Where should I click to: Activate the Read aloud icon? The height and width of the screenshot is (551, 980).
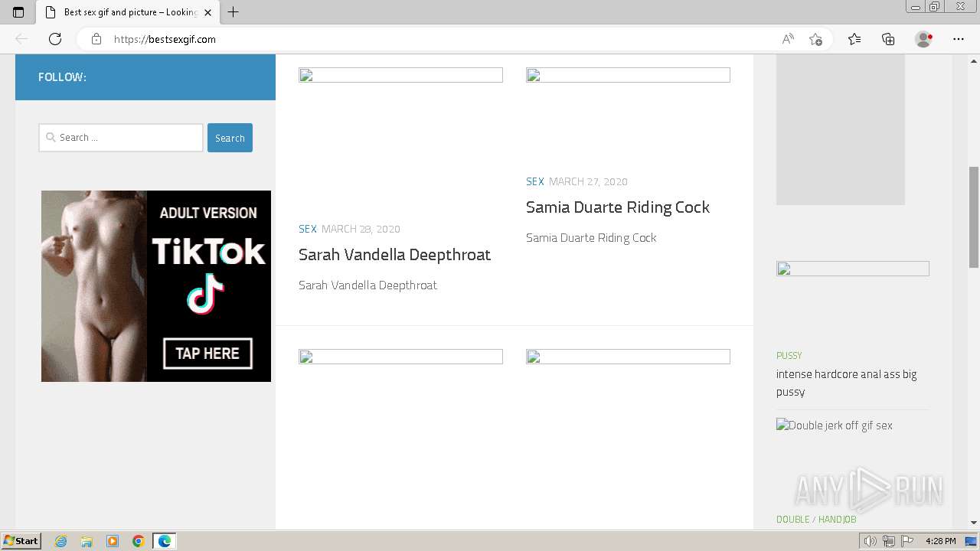pos(788,39)
